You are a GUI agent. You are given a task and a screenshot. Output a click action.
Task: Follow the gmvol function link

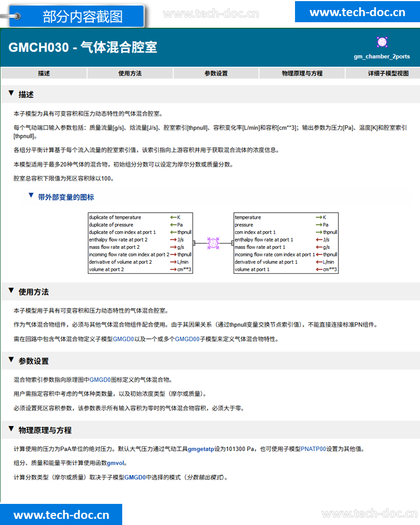[116, 463]
